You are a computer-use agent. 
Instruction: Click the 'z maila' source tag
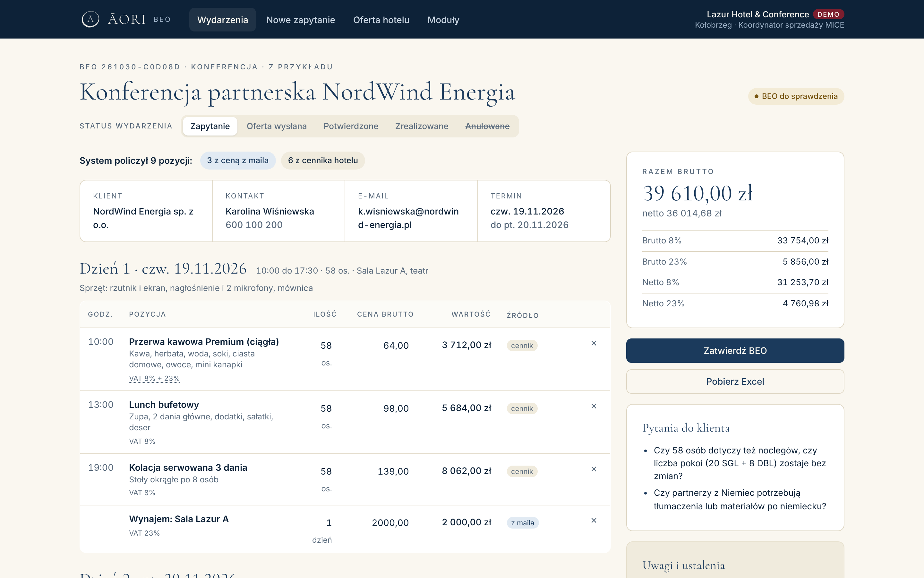pos(523,523)
